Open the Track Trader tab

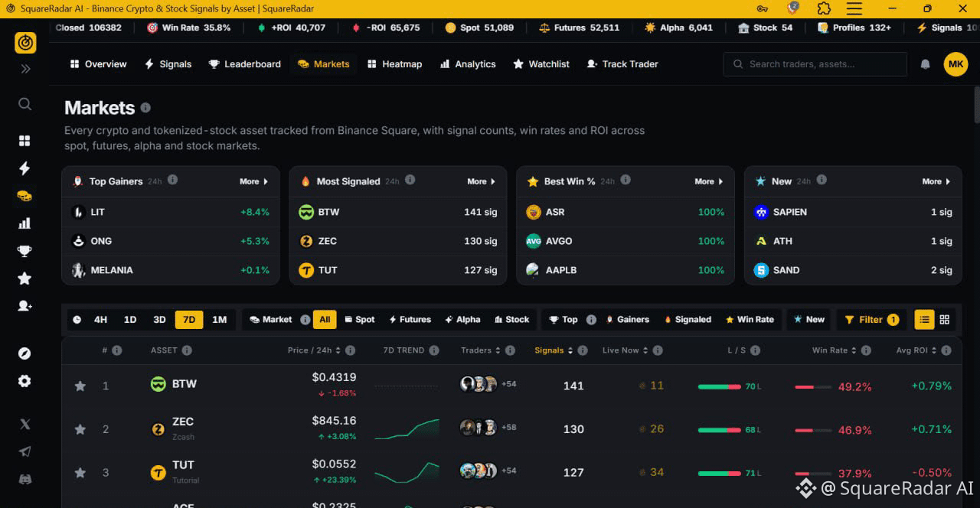(x=622, y=64)
